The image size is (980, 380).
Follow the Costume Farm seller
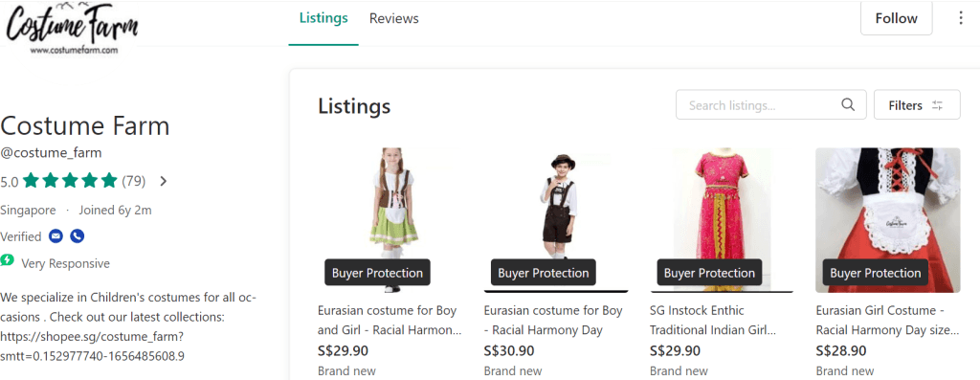[896, 18]
